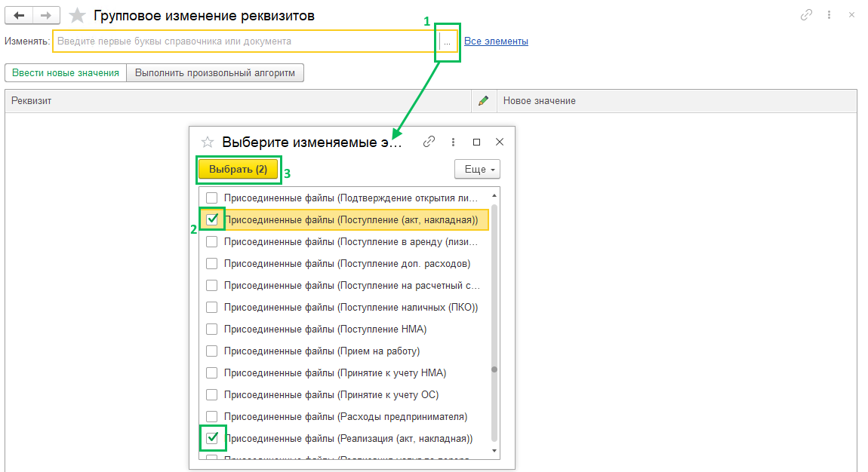Image resolution: width=868 pixels, height=472 pixels.
Task: Copy link icon in main window header
Action: 806,15
